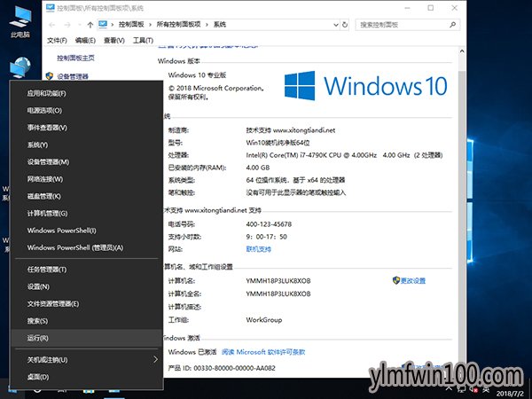Click Win10装机纯净版64位 model text
The height and width of the screenshot is (399, 532).
[278, 143]
